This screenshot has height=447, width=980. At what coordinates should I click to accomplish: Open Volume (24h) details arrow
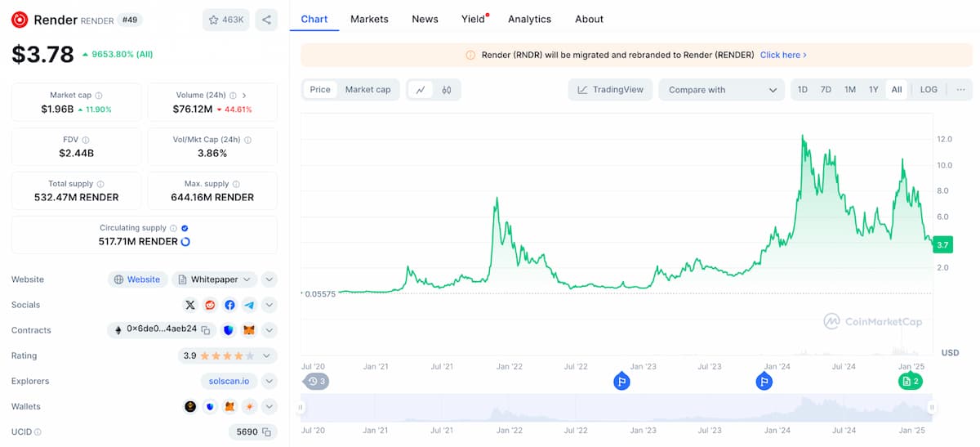pos(244,96)
